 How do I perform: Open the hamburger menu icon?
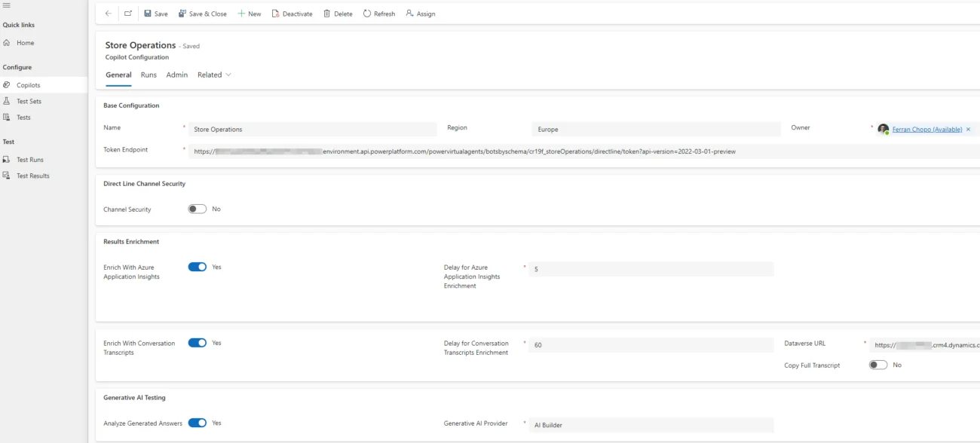[7, 5]
